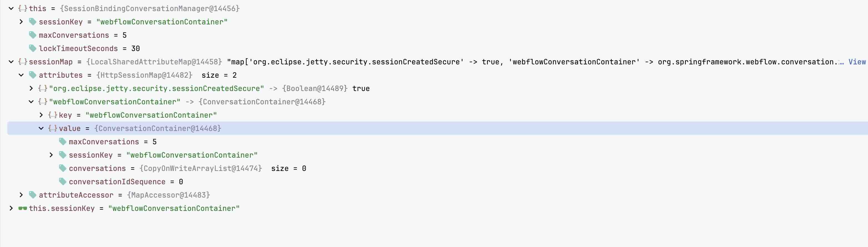Click the glasses watch icon for this.sessionKey
The height and width of the screenshot is (247, 868).
tap(22, 208)
